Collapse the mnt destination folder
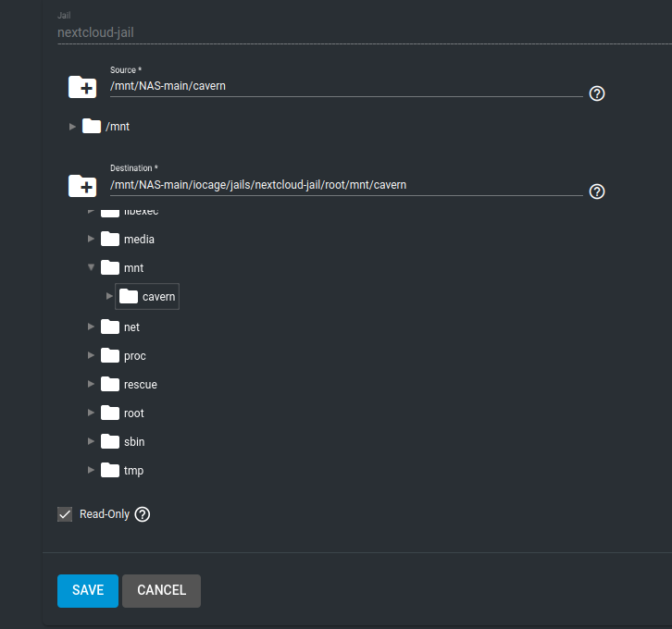The image size is (672, 629). click(92, 267)
